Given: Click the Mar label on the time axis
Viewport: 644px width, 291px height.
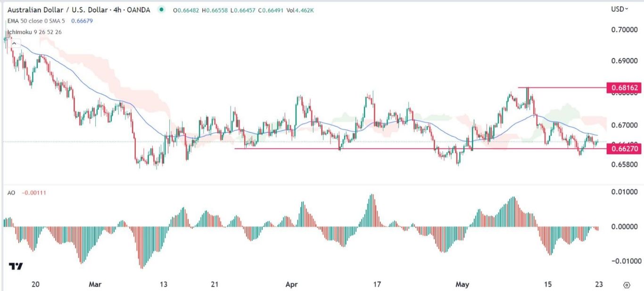Looking at the screenshot, I should click(x=95, y=284).
